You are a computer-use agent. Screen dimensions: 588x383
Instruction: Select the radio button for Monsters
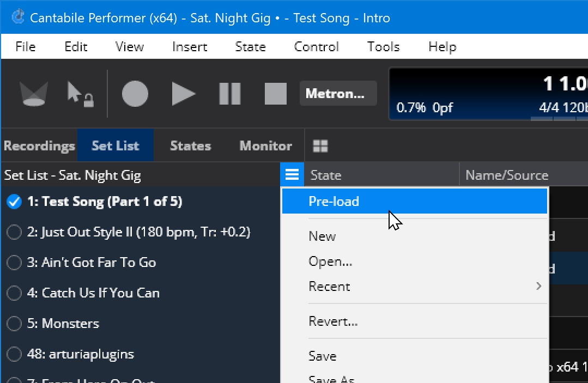(x=14, y=324)
